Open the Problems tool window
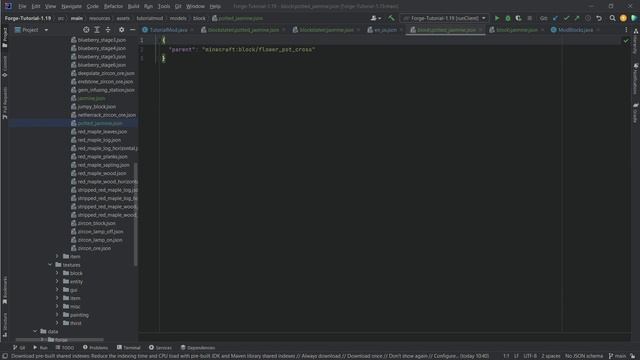 (x=95, y=348)
